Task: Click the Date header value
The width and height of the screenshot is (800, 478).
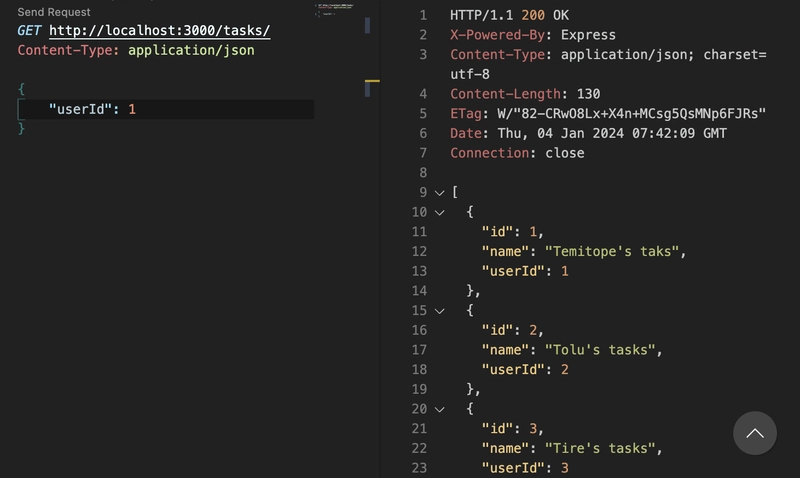Action: [612, 134]
